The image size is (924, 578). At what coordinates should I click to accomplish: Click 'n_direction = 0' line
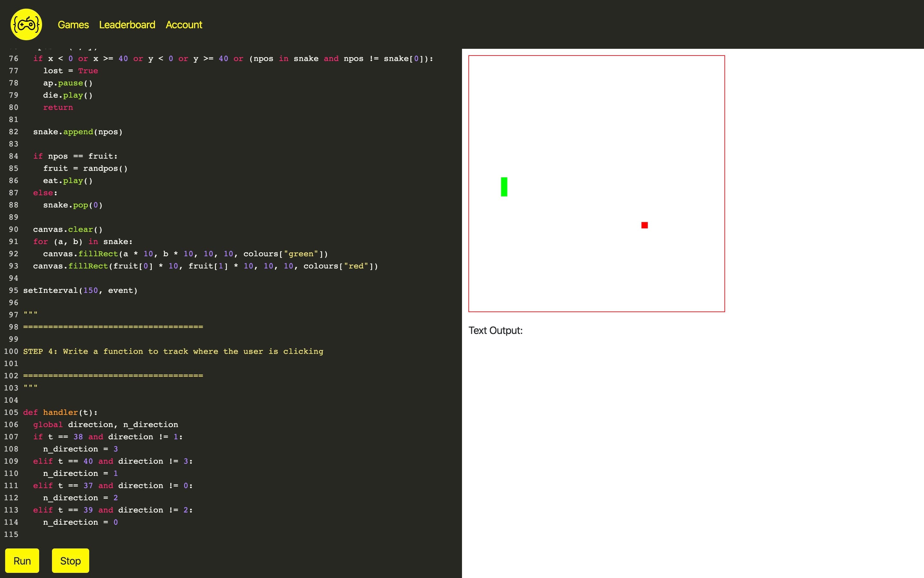[81, 522]
